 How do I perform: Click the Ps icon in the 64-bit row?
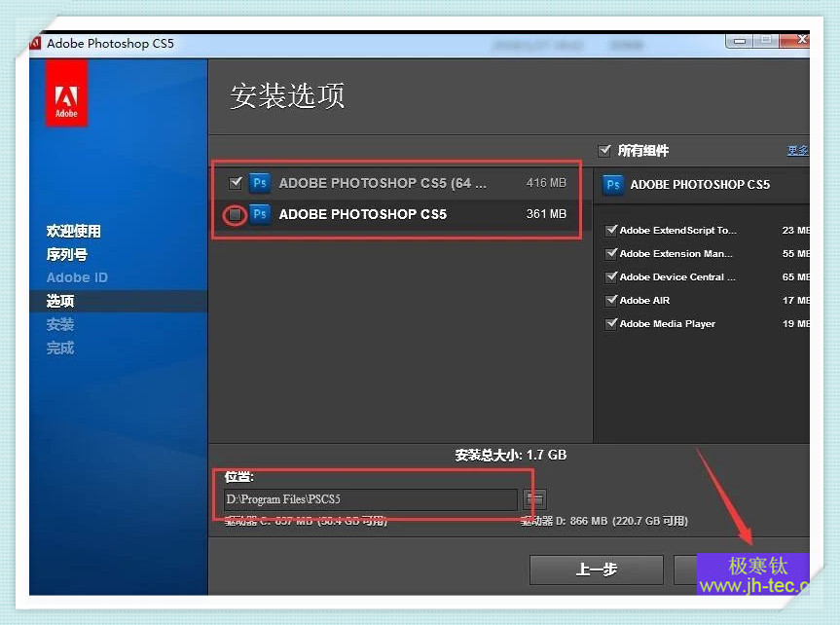(x=260, y=183)
